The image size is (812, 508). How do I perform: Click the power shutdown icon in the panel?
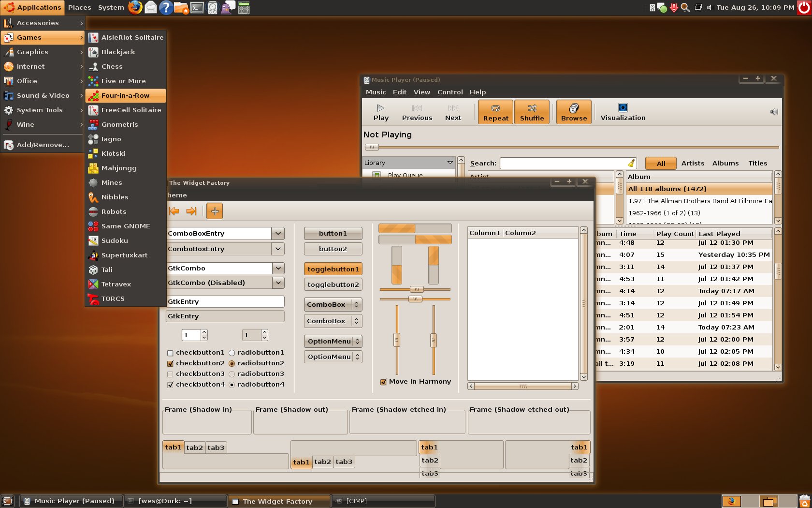tap(804, 7)
